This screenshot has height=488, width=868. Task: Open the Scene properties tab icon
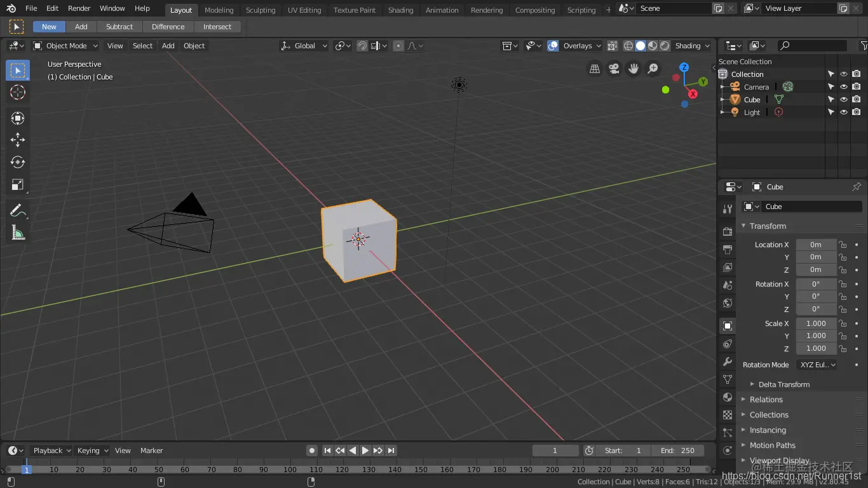tap(728, 285)
